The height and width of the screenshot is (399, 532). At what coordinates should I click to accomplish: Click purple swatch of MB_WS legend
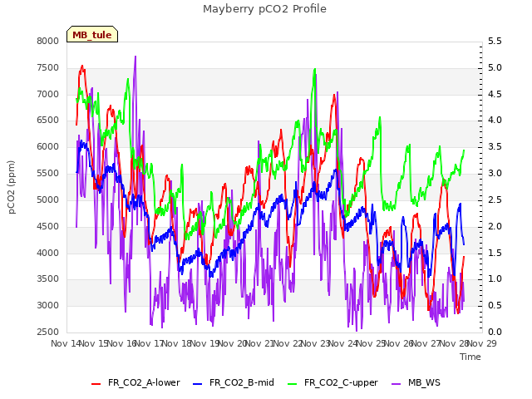pos(397,384)
